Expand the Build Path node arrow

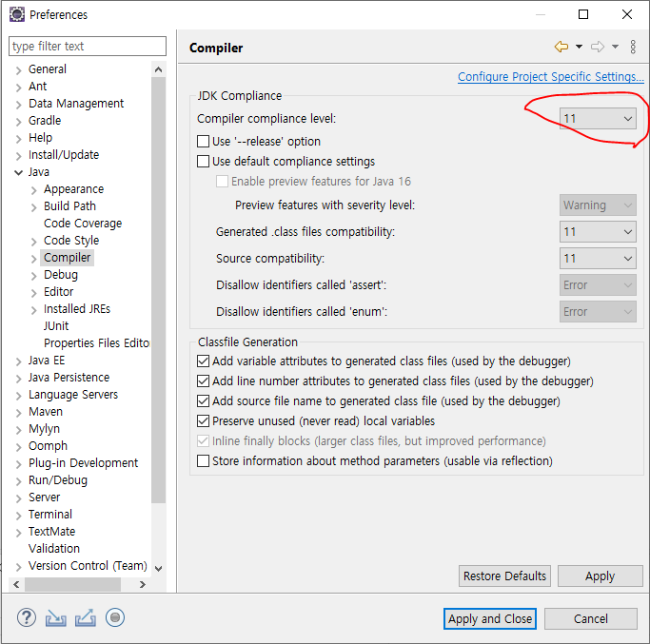pyautogui.click(x=34, y=207)
